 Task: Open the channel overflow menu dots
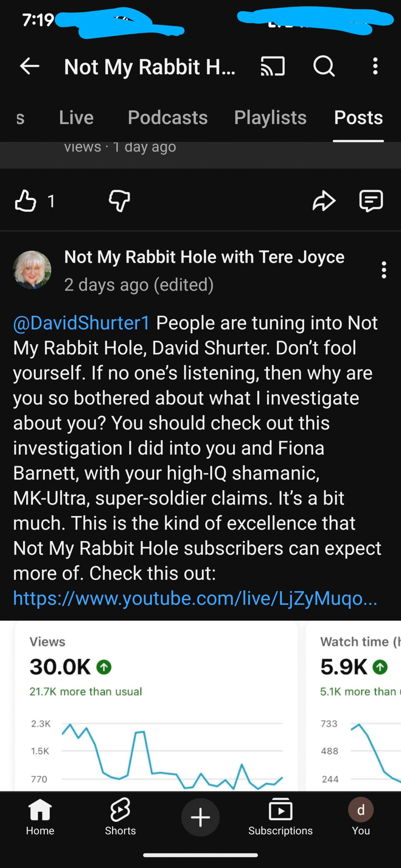[x=375, y=66]
